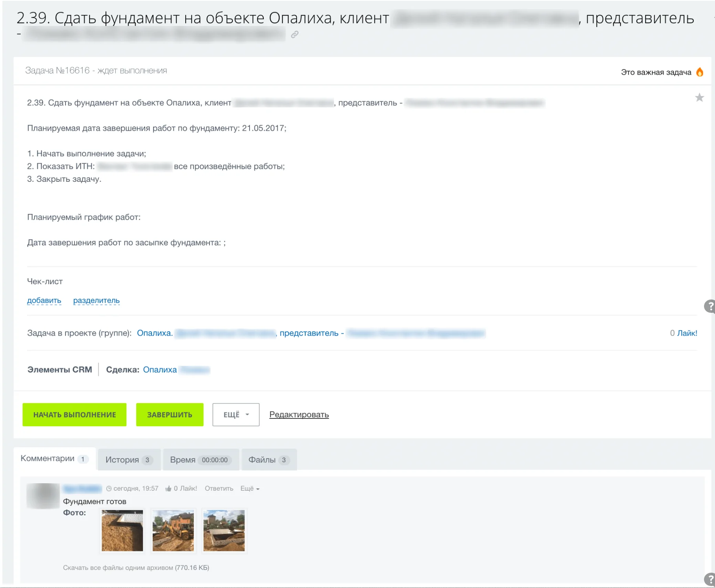The height and width of the screenshot is (588, 715).
Task: Open the Файлы tab
Action: [x=269, y=460]
